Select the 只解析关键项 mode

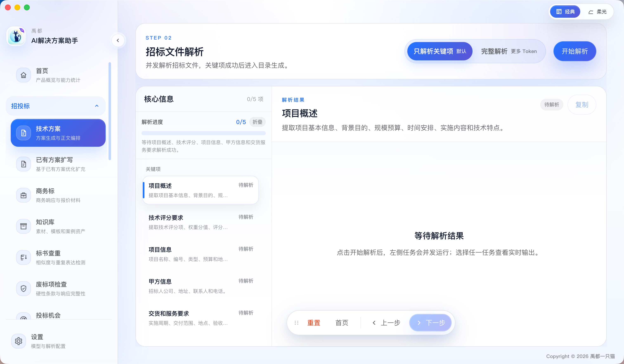[440, 51]
